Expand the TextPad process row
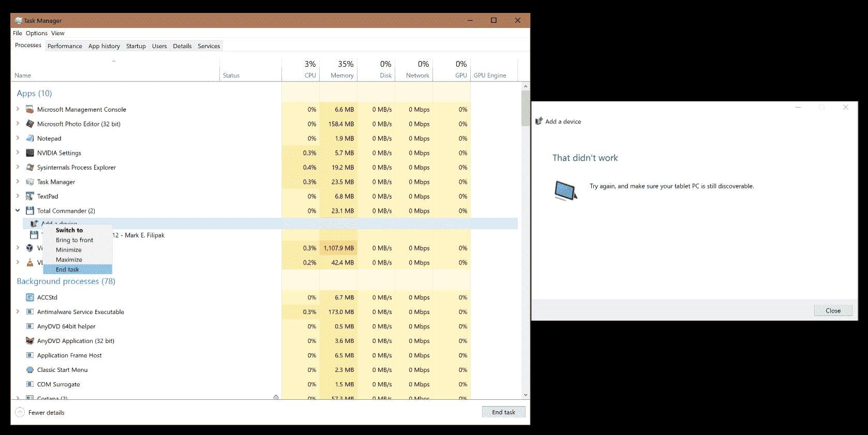 click(x=18, y=196)
